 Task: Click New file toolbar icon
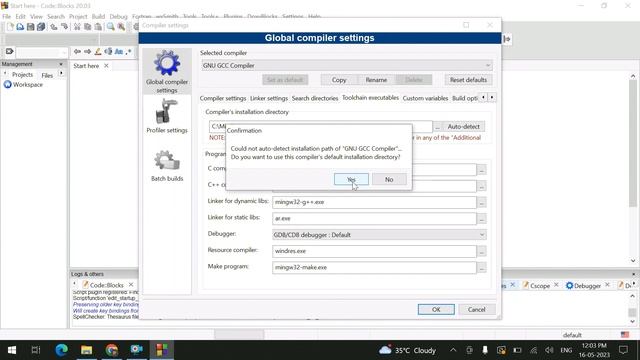tap(10, 27)
